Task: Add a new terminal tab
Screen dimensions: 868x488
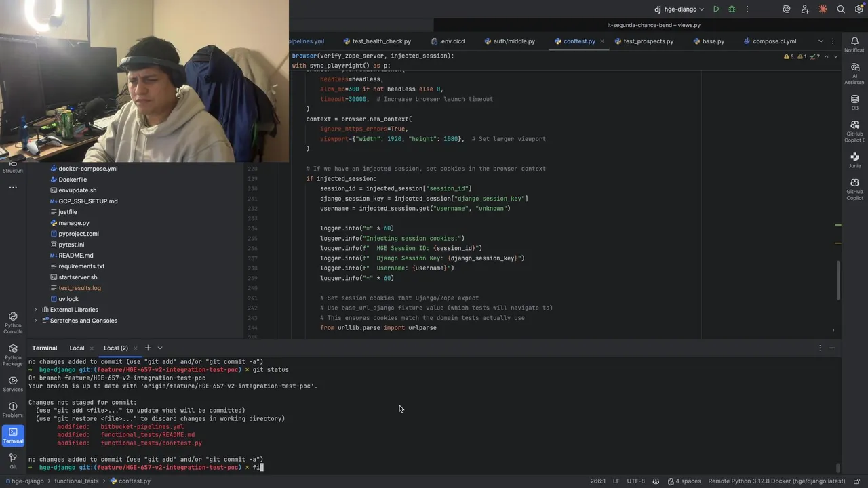Action: (147, 348)
